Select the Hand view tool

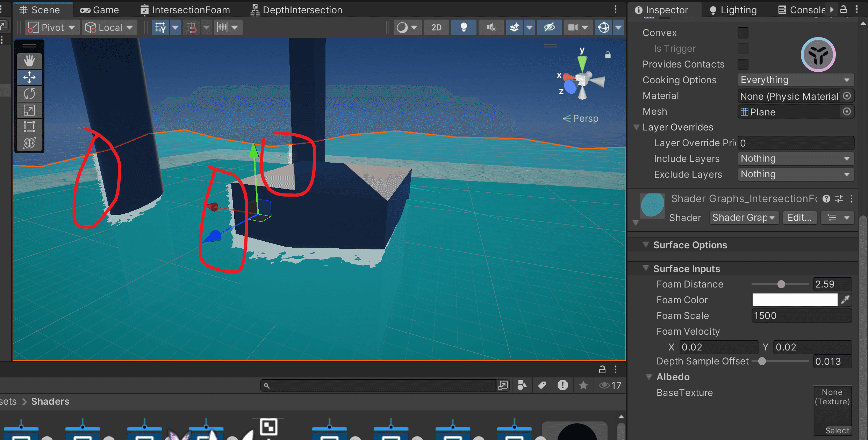coord(29,61)
